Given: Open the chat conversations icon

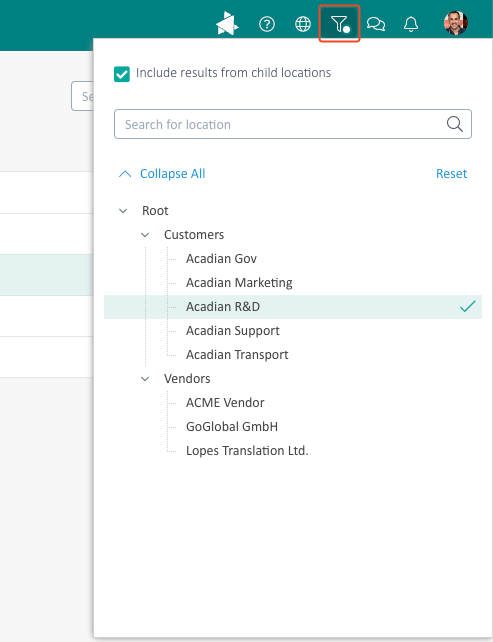Looking at the screenshot, I should tap(375, 24).
